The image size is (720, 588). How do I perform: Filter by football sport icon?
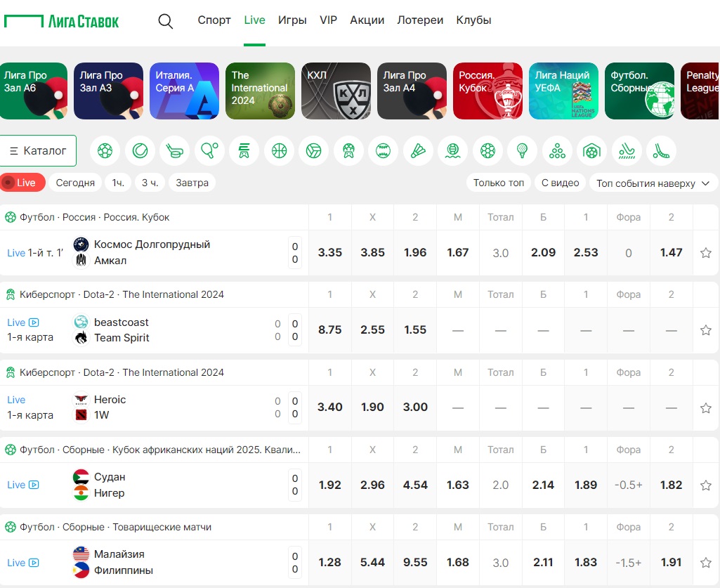tap(105, 150)
